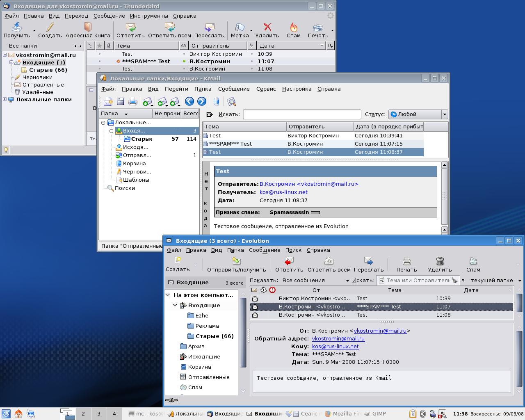Open the 'текущей папке' search scope dropdown
525x420 pixels.
point(495,281)
